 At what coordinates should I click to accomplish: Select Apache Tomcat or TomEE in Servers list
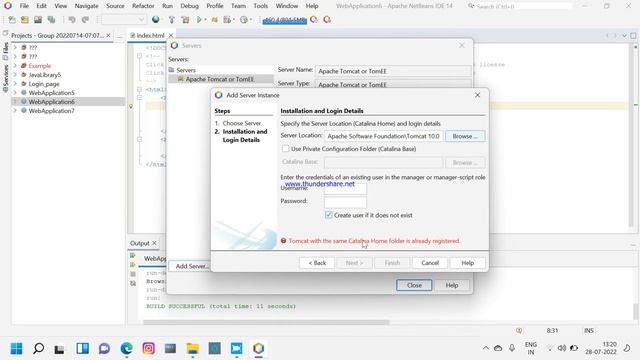[x=220, y=79]
